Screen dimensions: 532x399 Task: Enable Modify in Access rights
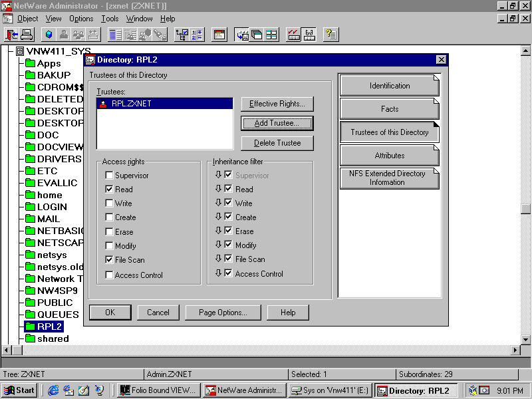click(109, 245)
